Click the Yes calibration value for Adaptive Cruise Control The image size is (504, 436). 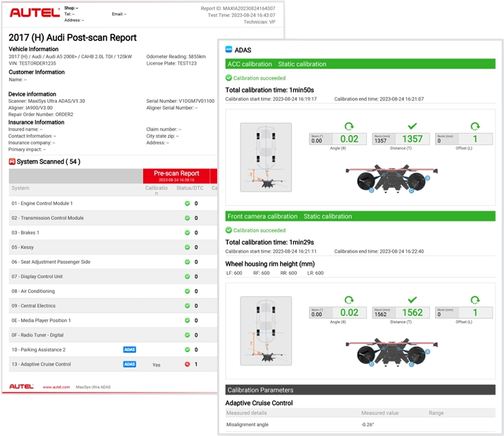coord(156,365)
